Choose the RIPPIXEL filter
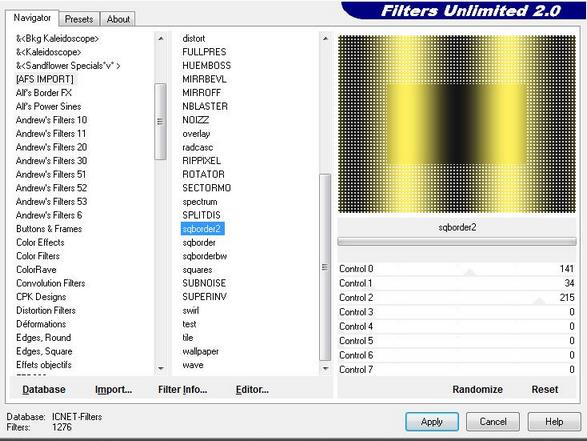 click(x=201, y=161)
